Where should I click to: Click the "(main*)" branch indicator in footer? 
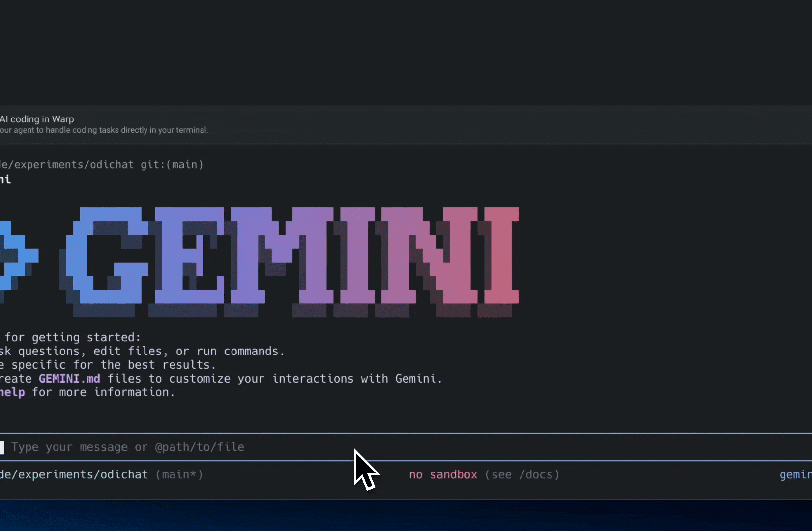click(x=179, y=474)
